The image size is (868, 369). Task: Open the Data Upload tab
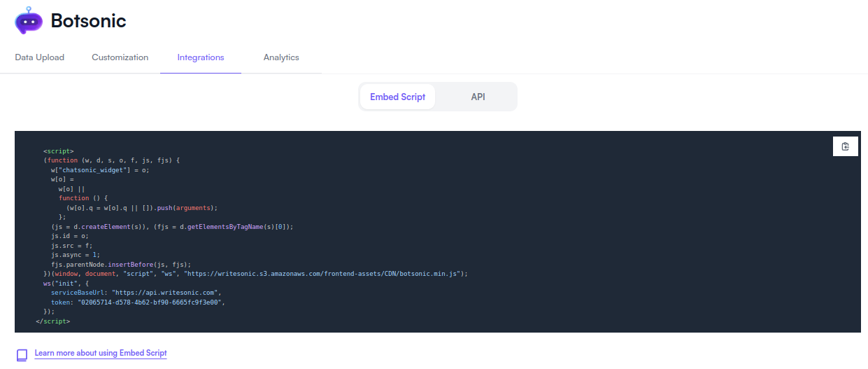[39, 57]
